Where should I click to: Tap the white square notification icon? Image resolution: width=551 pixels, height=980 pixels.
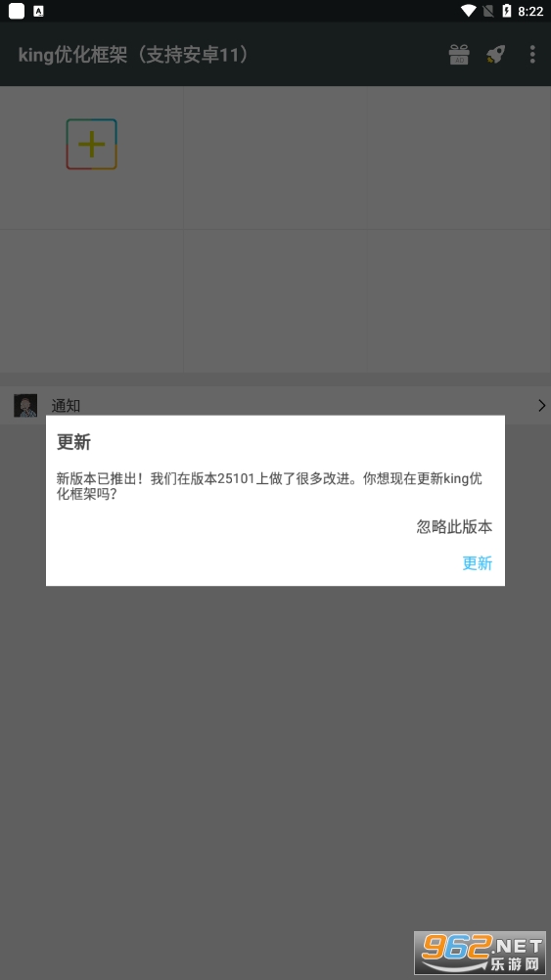pos(17,11)
